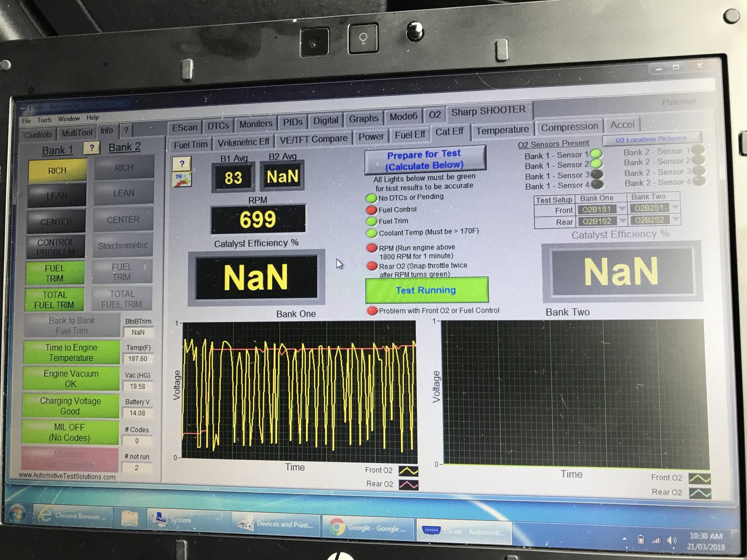The image size is (747, 560).
Task: Open the Controls tab in the left panel
Action: (38, 135)
